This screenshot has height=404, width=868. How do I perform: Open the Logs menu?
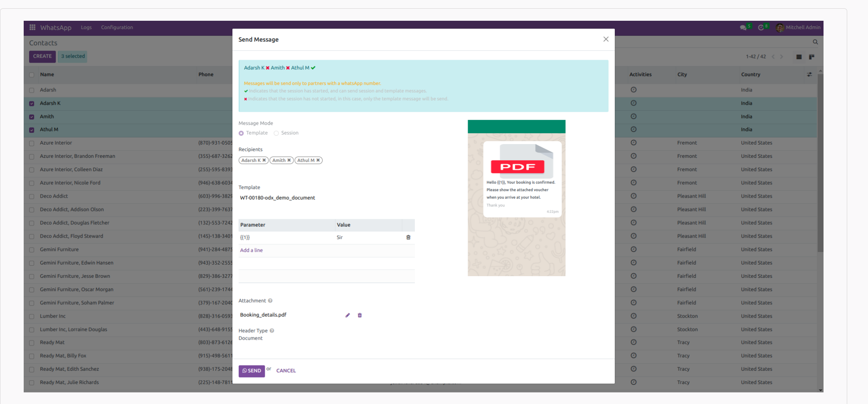click(x=86, y=27)
